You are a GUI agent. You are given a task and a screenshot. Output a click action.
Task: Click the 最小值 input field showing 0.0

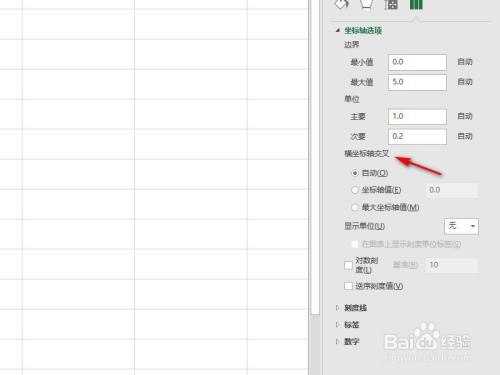tap(417, 62)
